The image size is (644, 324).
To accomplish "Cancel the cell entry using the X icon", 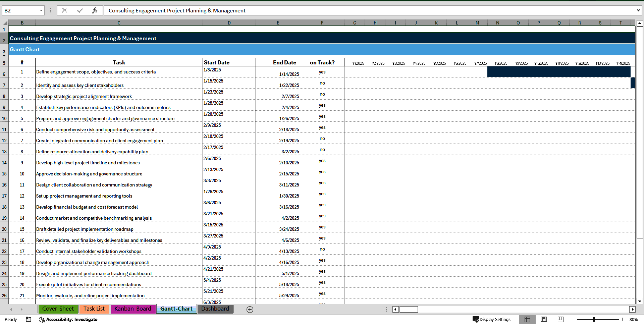I will 64,10.
